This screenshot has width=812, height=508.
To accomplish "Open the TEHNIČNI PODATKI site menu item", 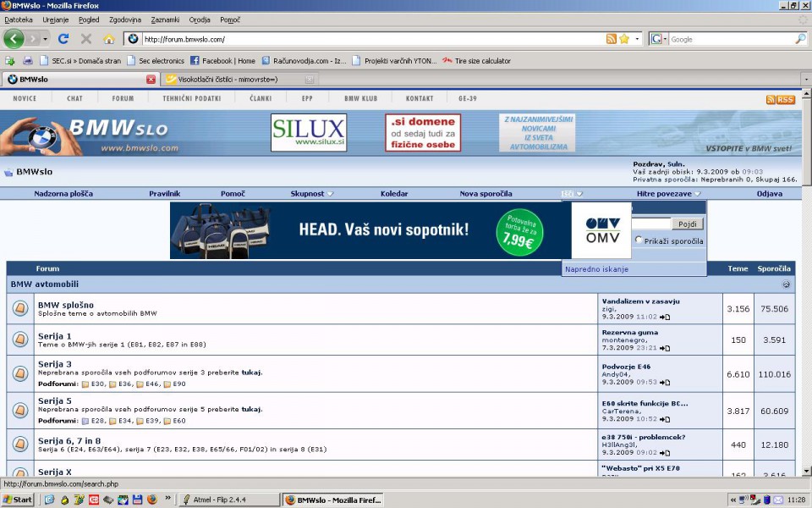I will (192, 98).
